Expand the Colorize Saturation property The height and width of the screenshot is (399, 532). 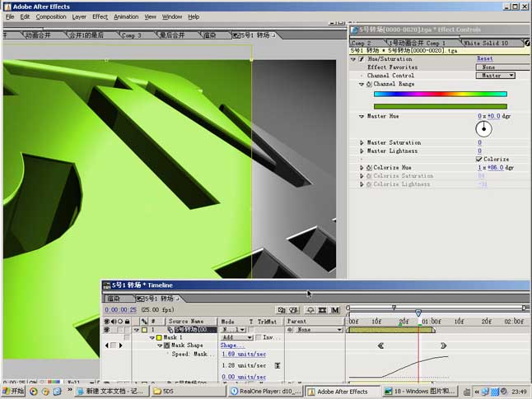tap(362, 176)
